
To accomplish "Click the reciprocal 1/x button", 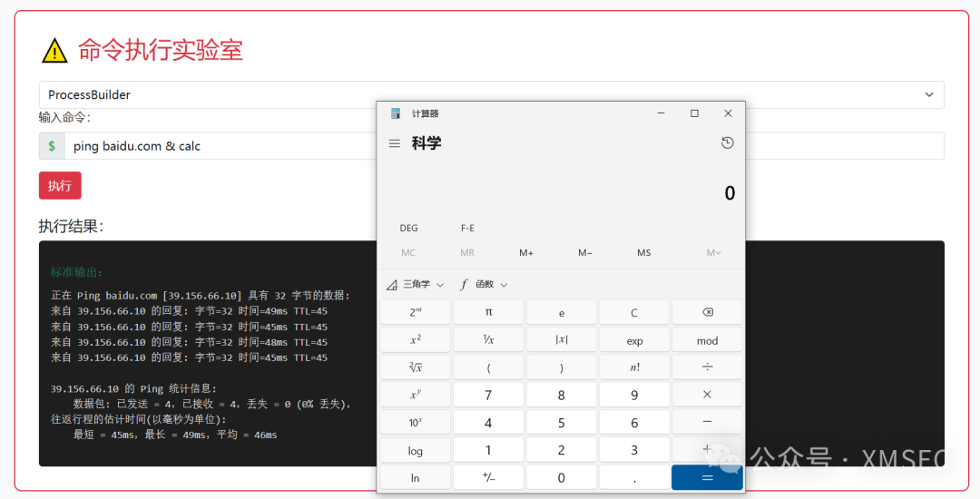I will pyautogui.click(x=489, y=339).
